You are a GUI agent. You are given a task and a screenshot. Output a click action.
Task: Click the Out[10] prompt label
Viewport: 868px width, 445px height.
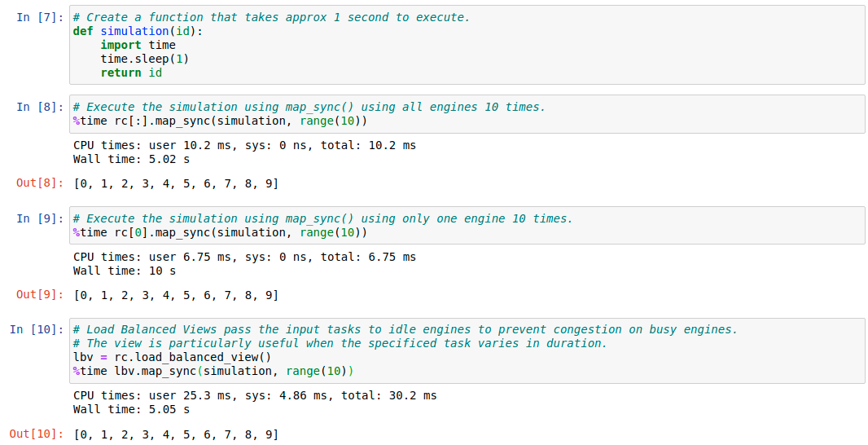click(37, 434)
